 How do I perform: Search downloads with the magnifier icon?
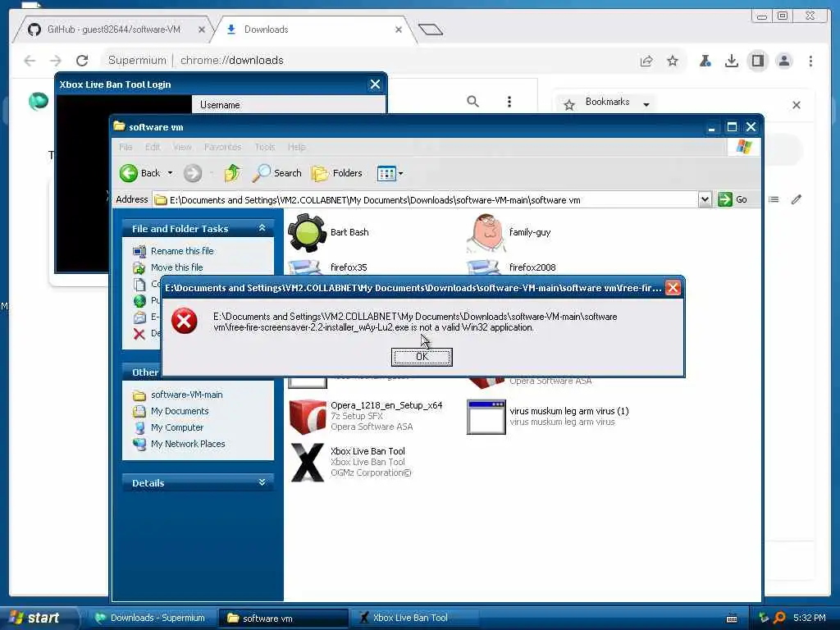[x=472, y=101]
